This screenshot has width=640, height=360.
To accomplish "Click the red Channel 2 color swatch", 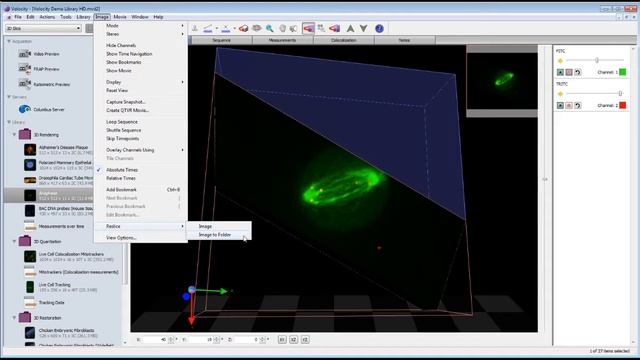I will tap(622, 105).
